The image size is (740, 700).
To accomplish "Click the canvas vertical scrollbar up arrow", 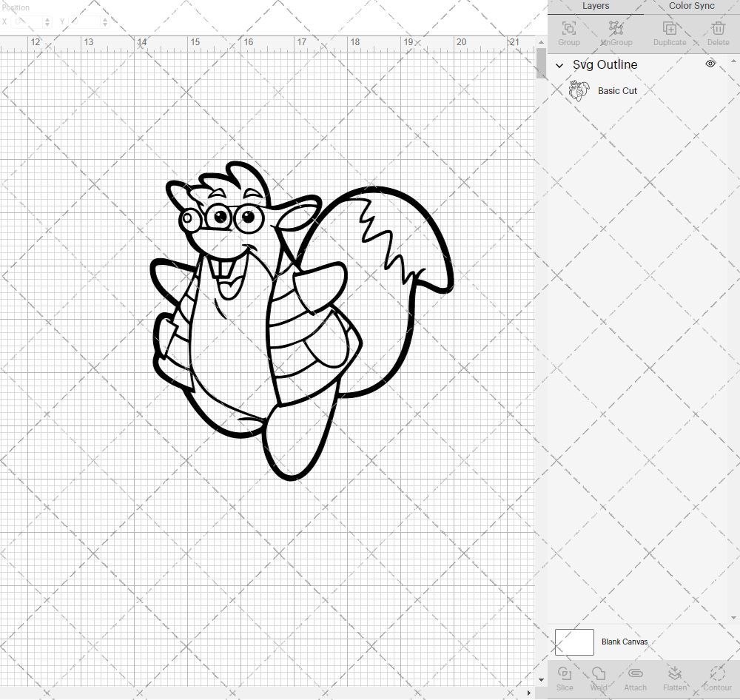I will pyautogui.click(x=542, y=42).
